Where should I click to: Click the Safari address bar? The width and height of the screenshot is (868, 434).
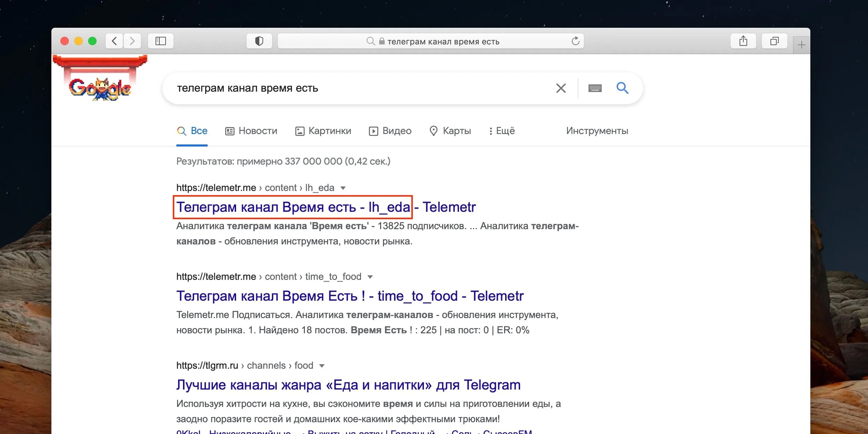coord(431,41)
